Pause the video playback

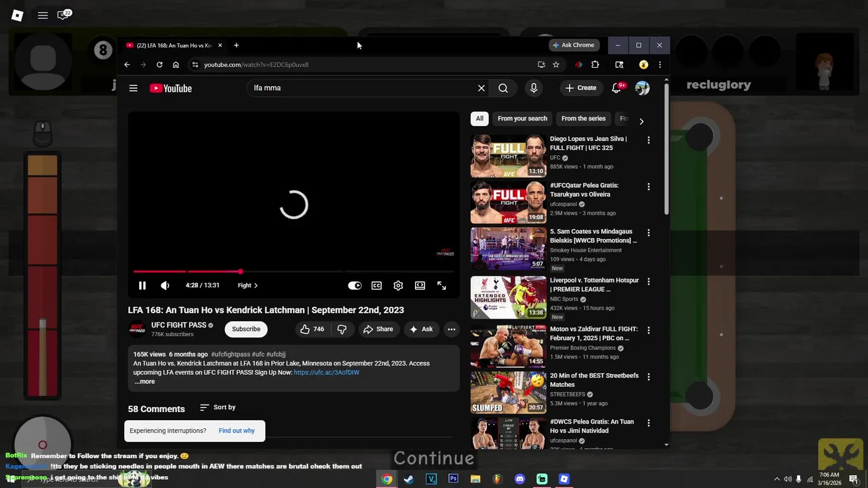[x=142, y=285]
